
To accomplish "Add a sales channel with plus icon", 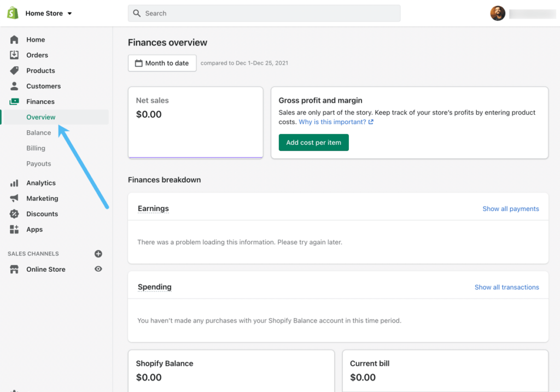I will pos(98,254).
